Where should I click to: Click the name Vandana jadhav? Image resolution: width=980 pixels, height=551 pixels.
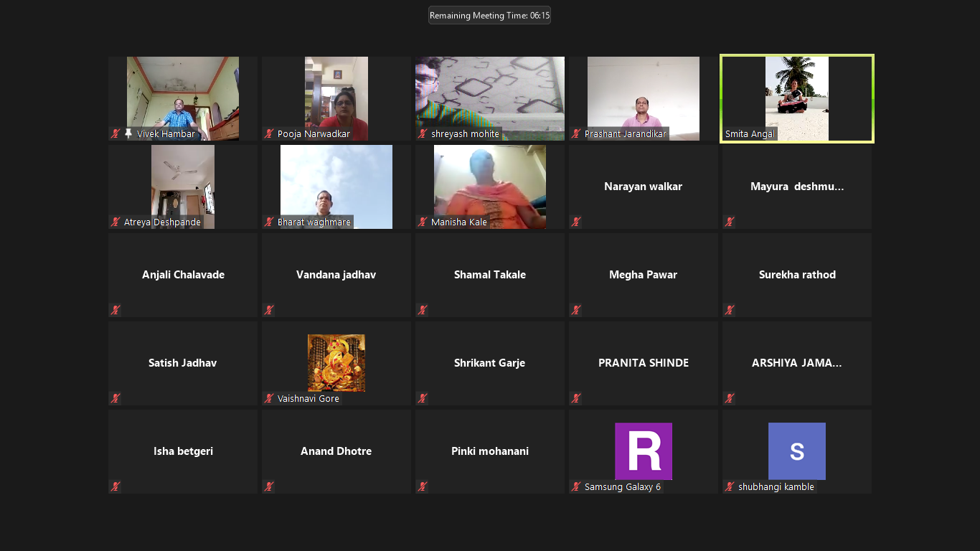(x=336, y=275)
